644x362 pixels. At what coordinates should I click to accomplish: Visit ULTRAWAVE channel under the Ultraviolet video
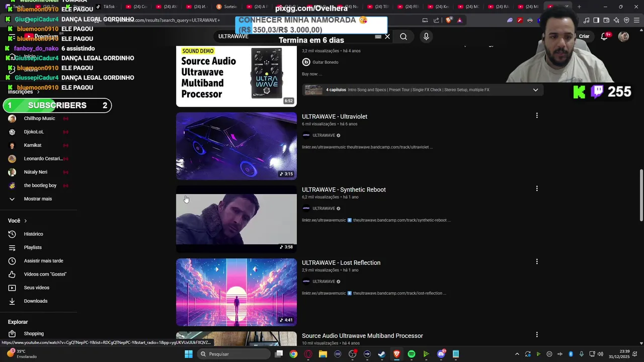[x=324, y=135]
